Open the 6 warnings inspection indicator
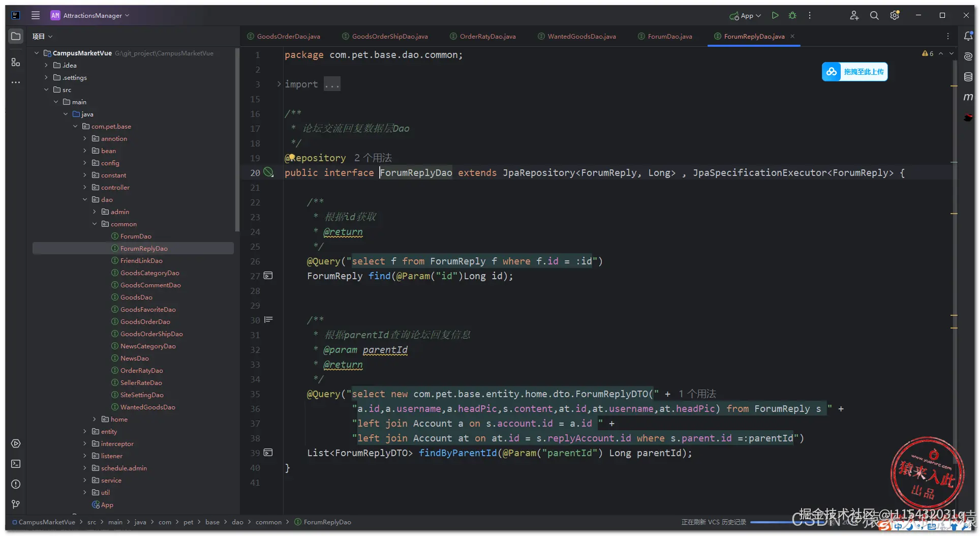Image resolution: width=980 pixels, height=536 pixels. click(x=928, y=53)
